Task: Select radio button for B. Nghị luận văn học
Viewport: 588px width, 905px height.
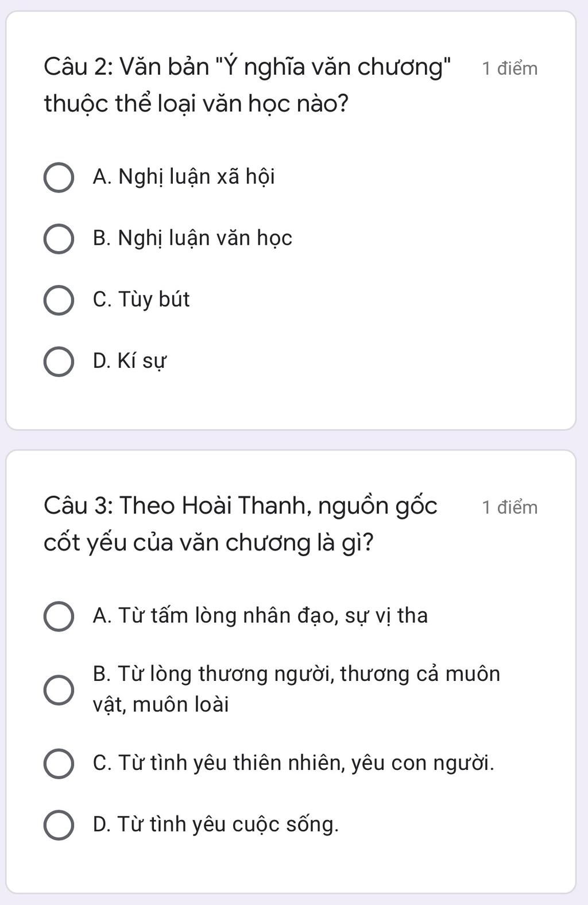Action: [x=59, y=239]
